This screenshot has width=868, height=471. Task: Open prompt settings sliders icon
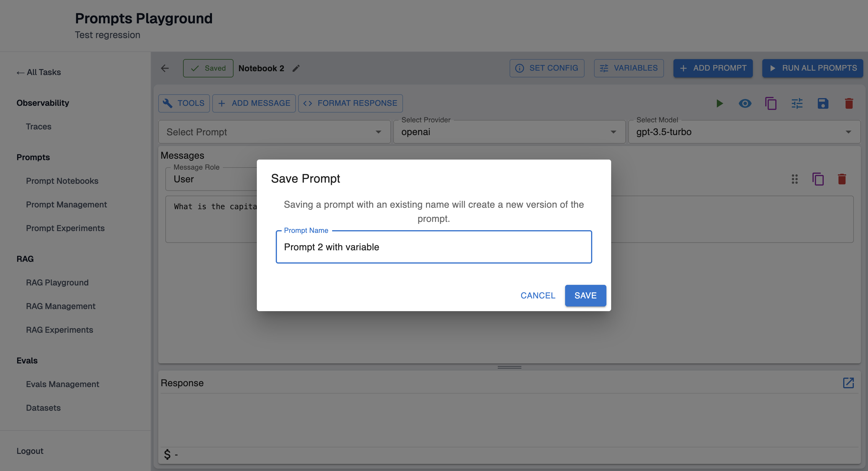pos(797,103)
